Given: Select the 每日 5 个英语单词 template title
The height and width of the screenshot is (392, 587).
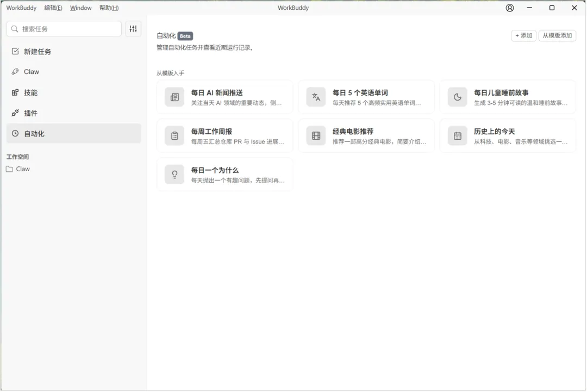Looking at the screenshot, I should (x=360, y=93).
